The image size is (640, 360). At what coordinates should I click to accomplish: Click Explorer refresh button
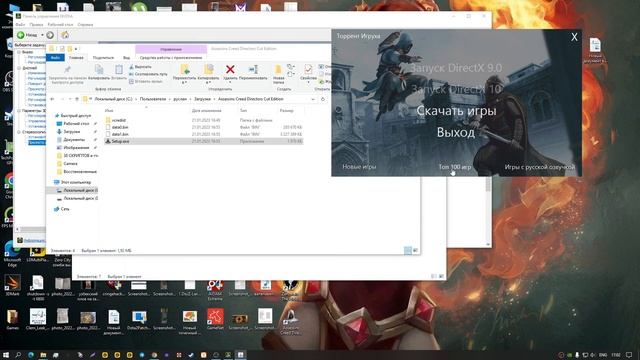pyautogui.click(x=323, y=99)
